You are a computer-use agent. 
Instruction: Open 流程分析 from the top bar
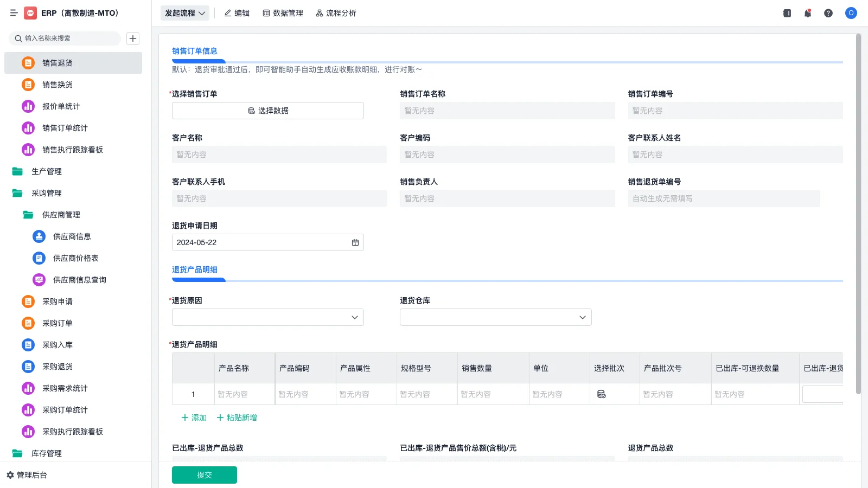(336, 13)
